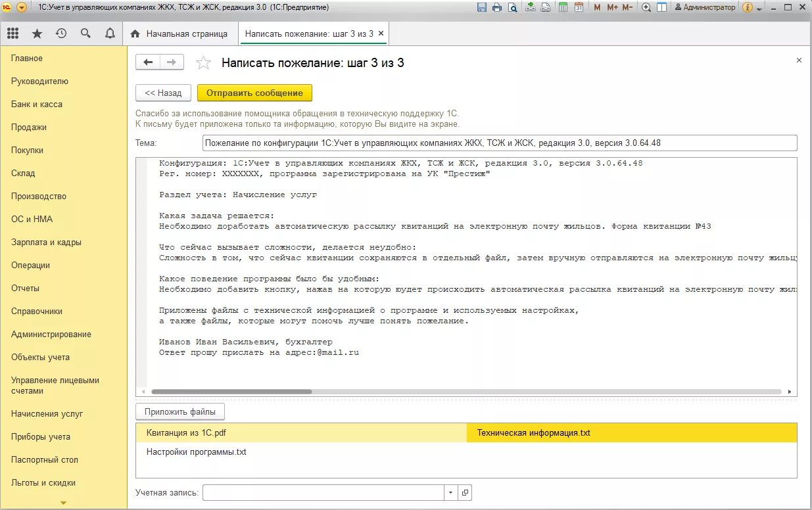Click the M+ memory add button
This screenshot has width=812, height=510.
tap(612, 7)
